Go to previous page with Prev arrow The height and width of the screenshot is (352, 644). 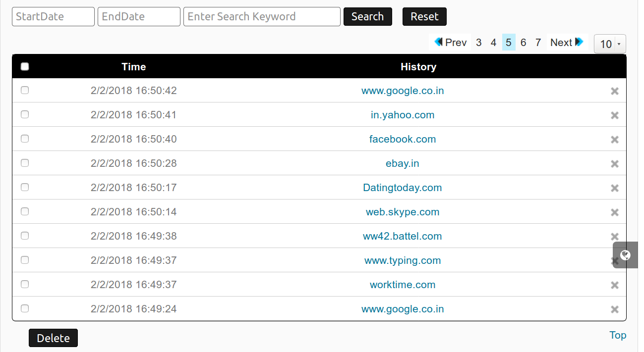[450, 43]
